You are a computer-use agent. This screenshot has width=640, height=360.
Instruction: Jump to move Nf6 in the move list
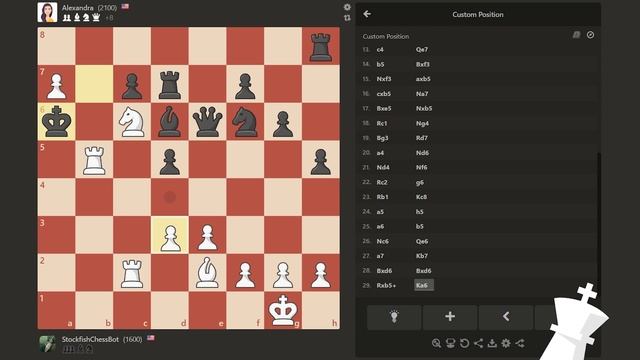coord(422,167)
